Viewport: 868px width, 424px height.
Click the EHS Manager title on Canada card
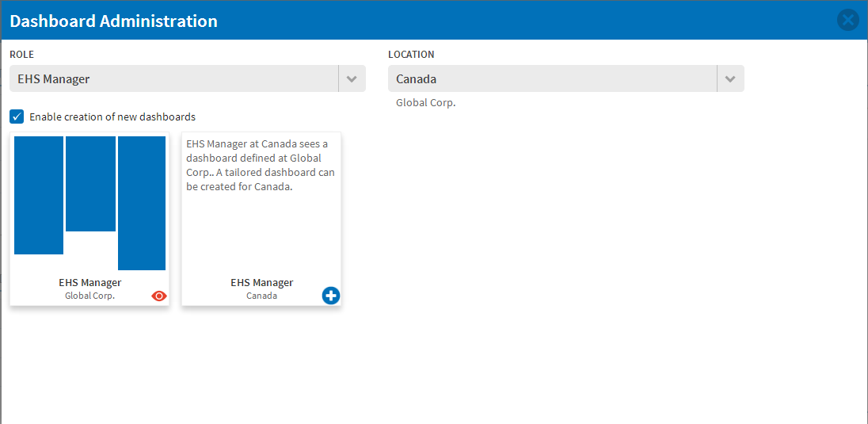[x=262, y=283]
